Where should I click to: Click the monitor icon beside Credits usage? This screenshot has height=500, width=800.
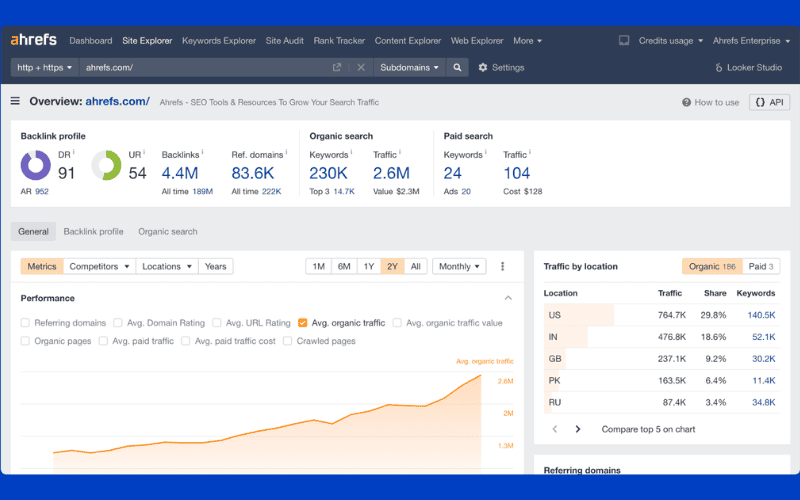coord(623,40)
